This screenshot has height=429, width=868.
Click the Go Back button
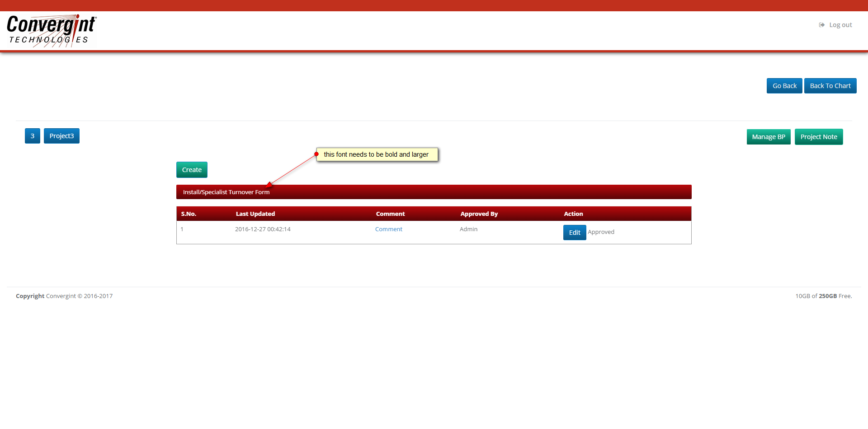pyautogui.click(x=784, y=86)
